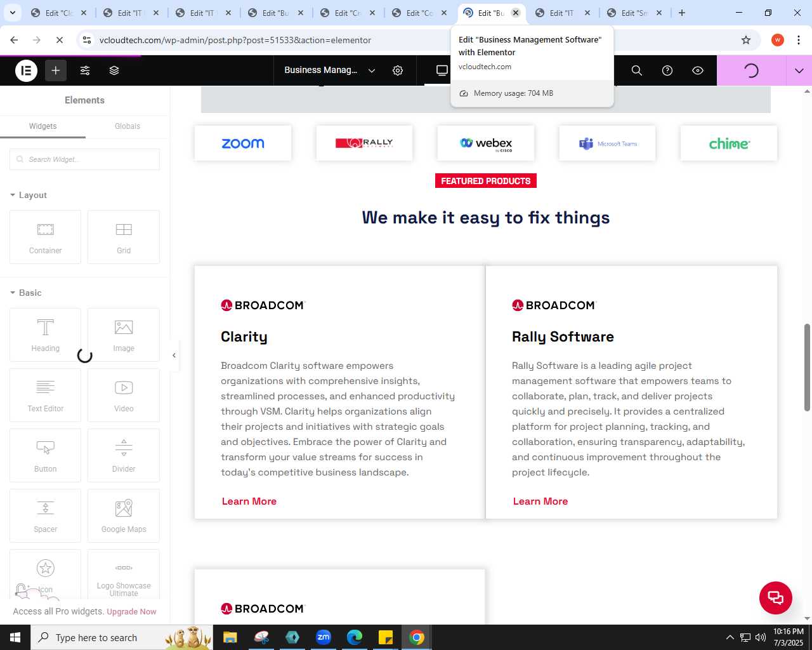Switch to the Edit "Sn tab
This screenshot has height=650, width=812.
[x=634, y=13]
